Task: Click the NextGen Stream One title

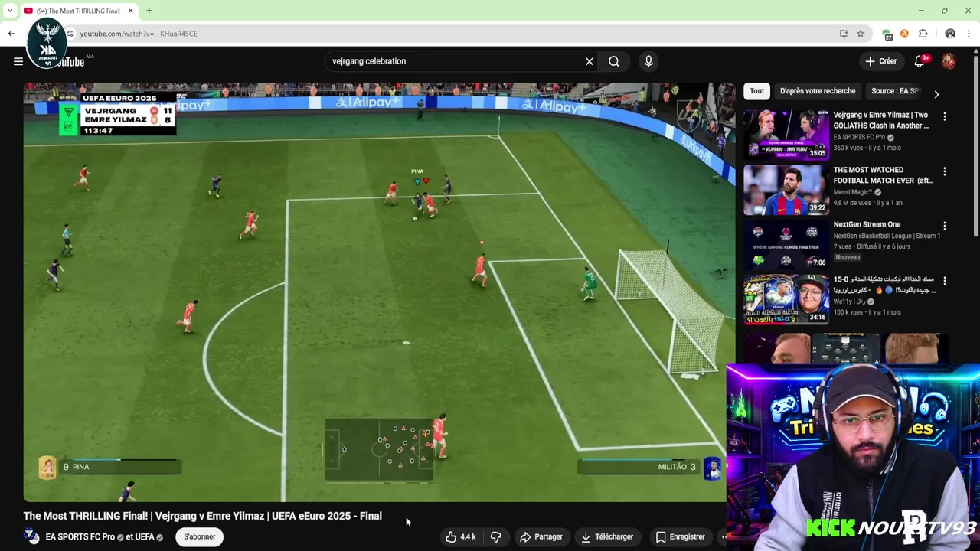Action: (x=867, y=224)
